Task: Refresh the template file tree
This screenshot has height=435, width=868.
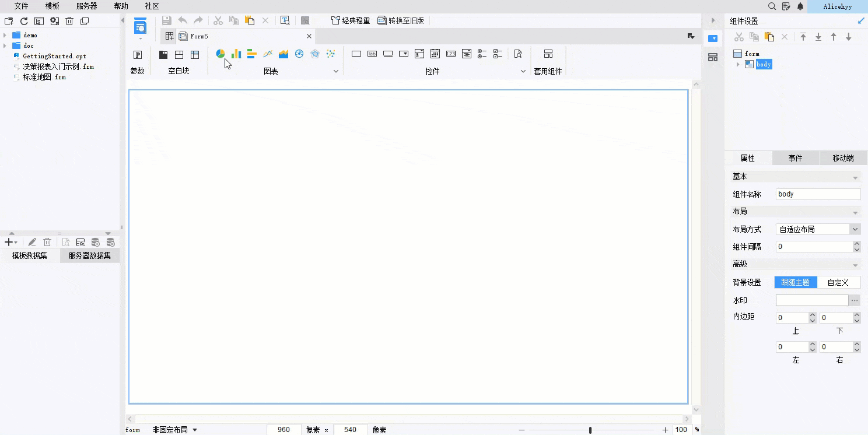Action: click(x=24, y=21)
